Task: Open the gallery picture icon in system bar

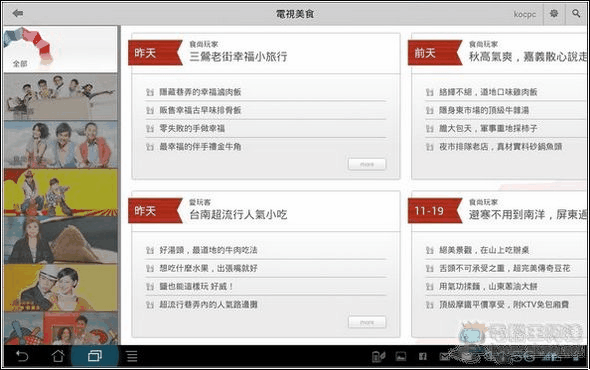Action: [x=401, y=356]
